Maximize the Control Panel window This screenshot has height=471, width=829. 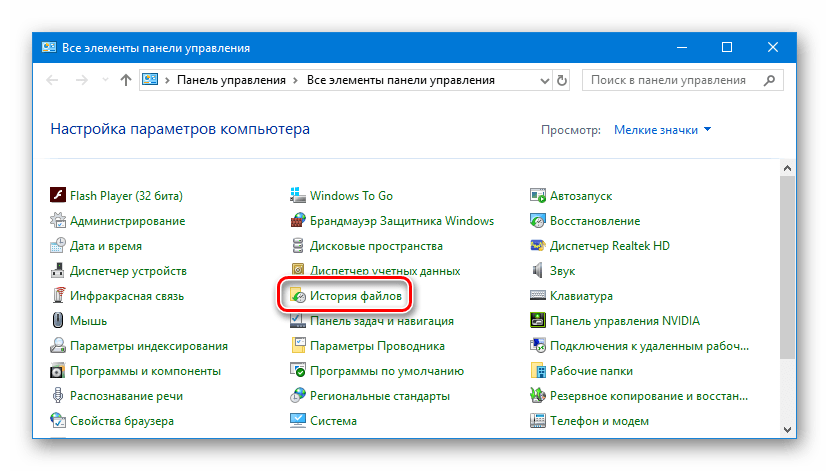tap(727, 47)
